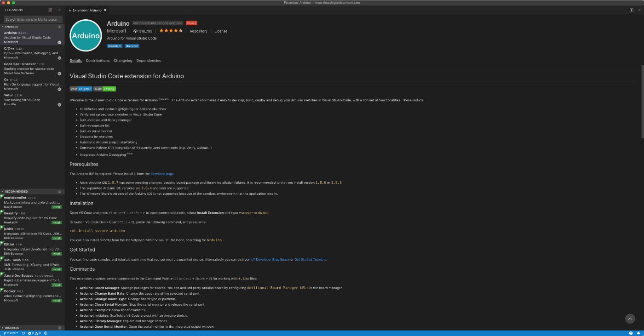Open the gear menu for Code Spell Checker
644x336 pixels.
pos(59,74)
